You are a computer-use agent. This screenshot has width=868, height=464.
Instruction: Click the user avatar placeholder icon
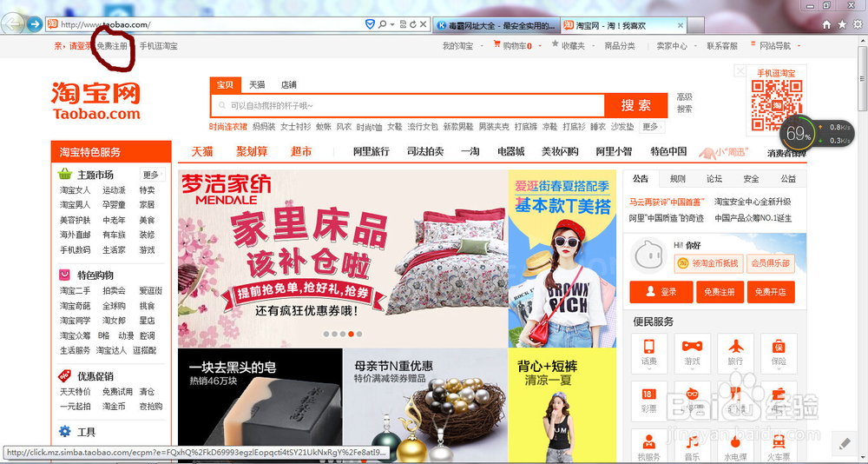[650, 255]
